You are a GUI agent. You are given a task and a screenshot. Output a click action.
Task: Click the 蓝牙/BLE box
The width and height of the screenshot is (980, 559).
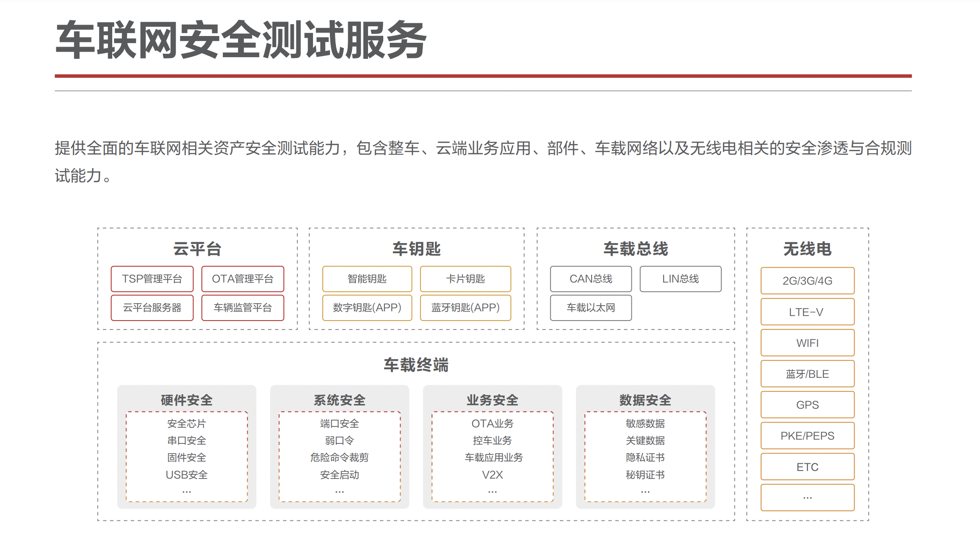(x=807, y=374)
